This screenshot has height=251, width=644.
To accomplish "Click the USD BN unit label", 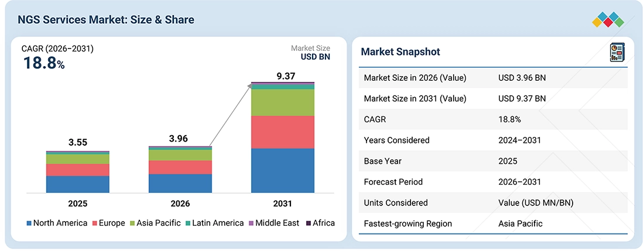I will point(316,57).
